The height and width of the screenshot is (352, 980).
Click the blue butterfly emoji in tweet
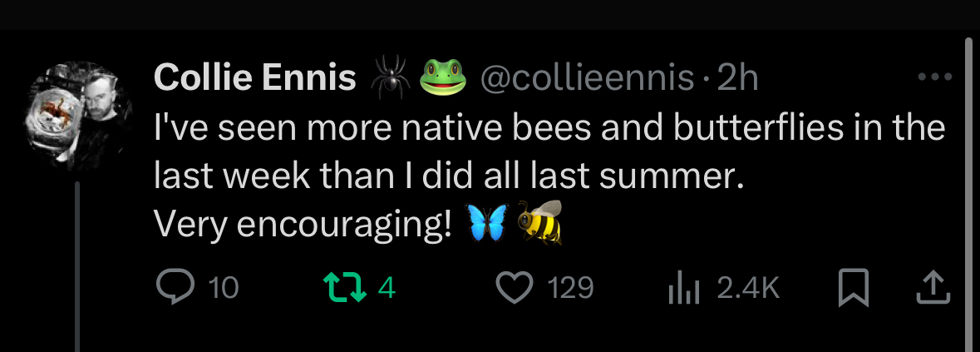pyautogui.click(x=486, y=224)
